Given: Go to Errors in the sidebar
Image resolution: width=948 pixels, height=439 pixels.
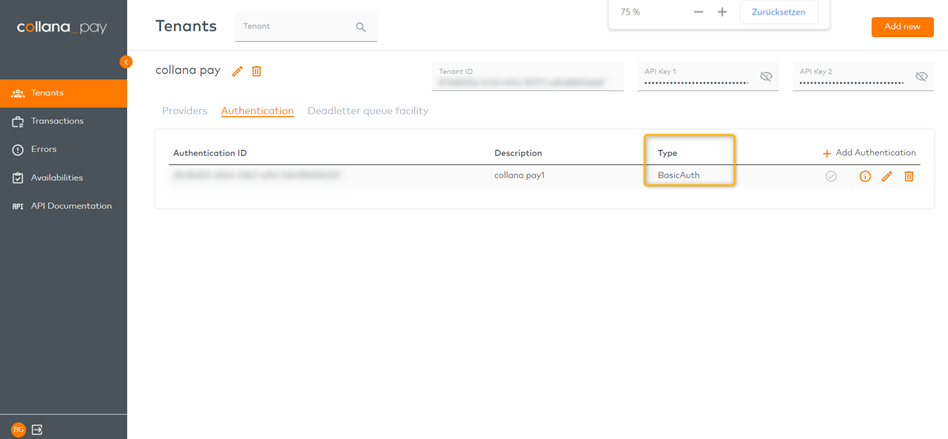Looking at the screenshot, I should tap(63, 149).
